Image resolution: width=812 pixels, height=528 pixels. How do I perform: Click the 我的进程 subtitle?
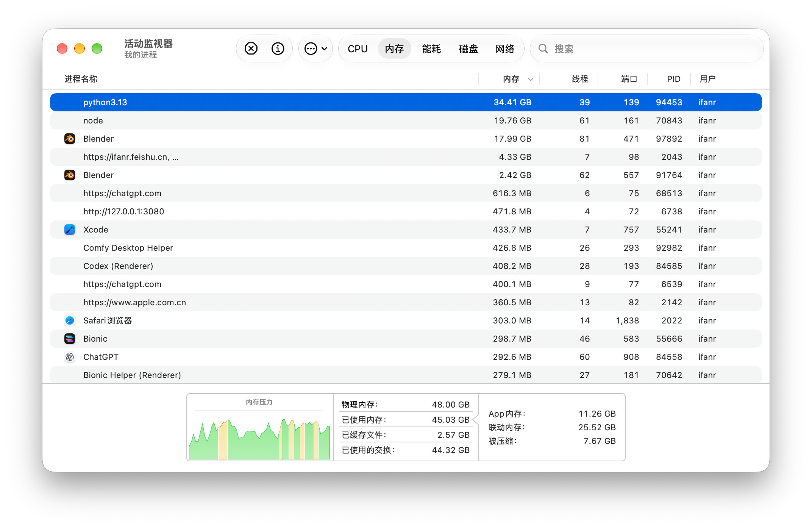click(141, 55)
